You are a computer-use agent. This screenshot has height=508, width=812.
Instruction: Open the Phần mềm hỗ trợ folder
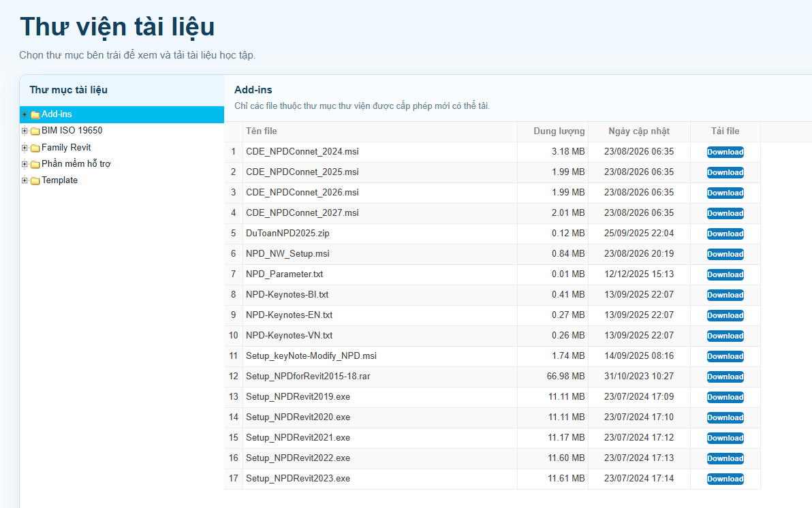click(76, 163)
